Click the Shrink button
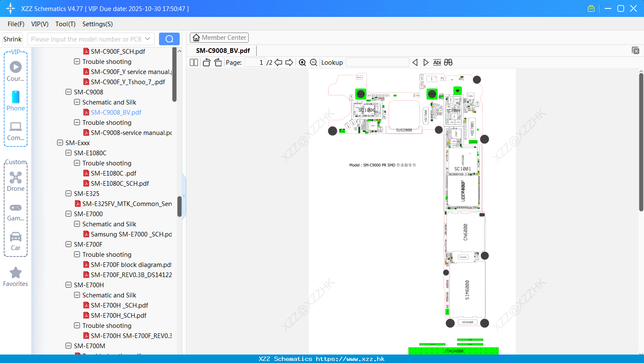 coord(13,39)
